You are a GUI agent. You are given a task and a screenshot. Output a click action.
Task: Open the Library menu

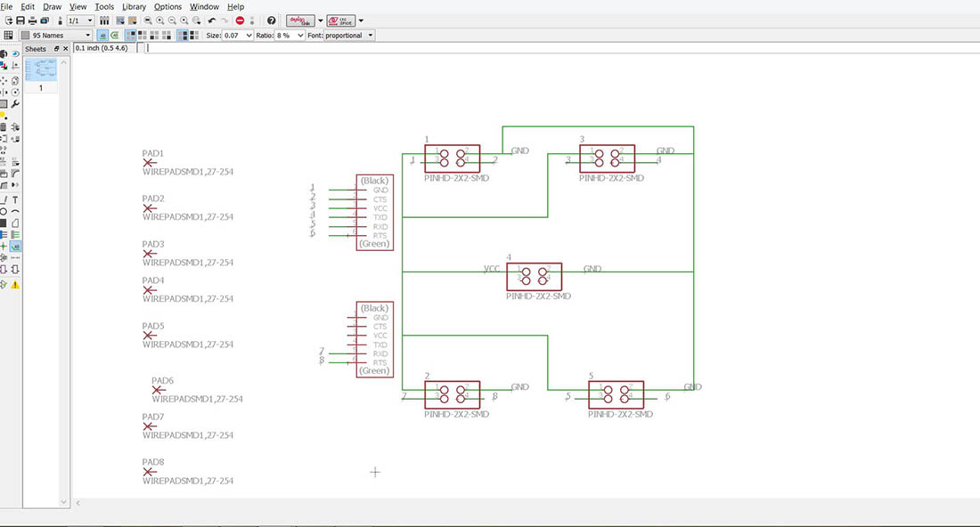(x=134, y=6)
